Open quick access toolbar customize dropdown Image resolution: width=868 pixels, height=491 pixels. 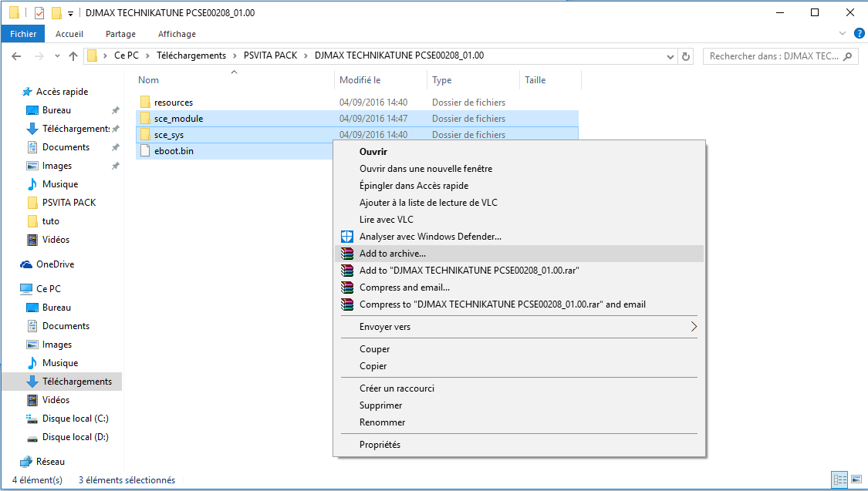pyautogui.click(x=70, y=13)
